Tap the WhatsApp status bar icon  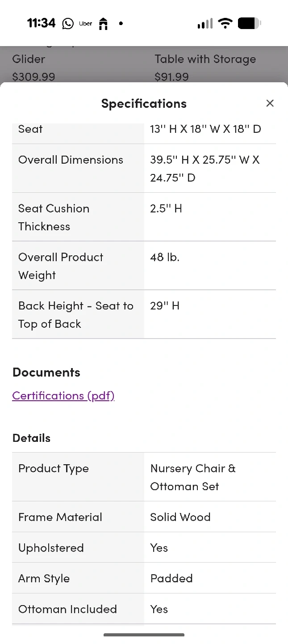coord(68,24)
